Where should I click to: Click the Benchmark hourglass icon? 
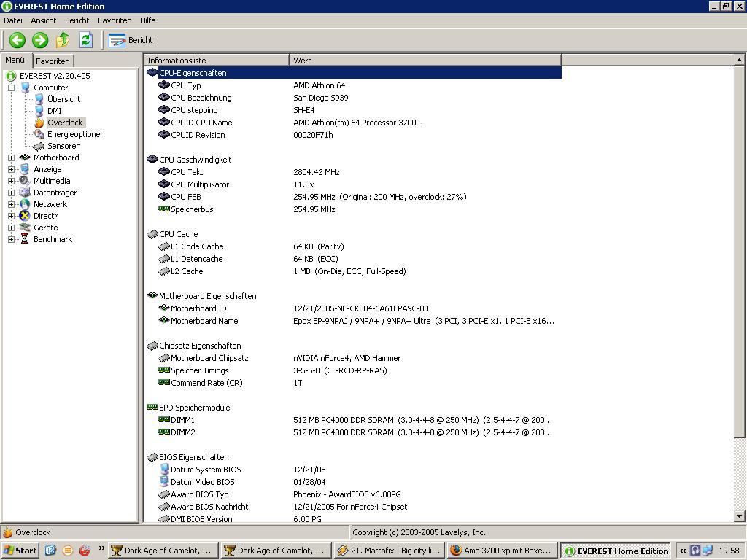(24, 239)
